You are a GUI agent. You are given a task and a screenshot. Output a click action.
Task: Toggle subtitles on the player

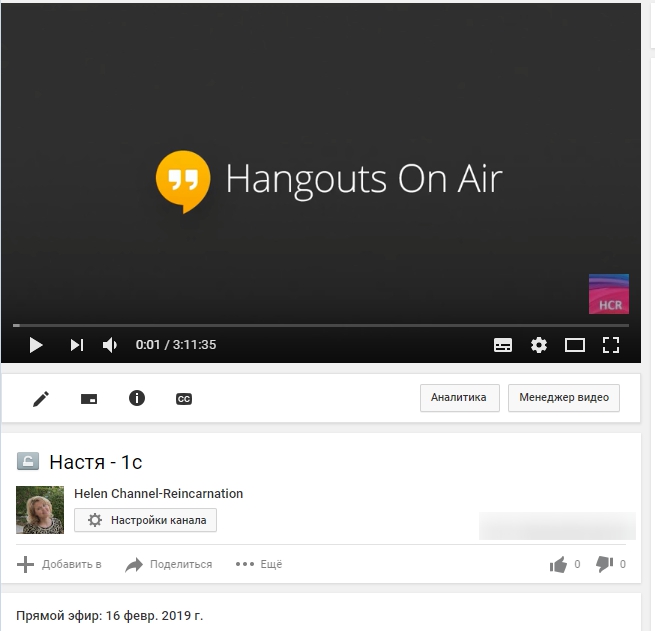coord(503,345)
